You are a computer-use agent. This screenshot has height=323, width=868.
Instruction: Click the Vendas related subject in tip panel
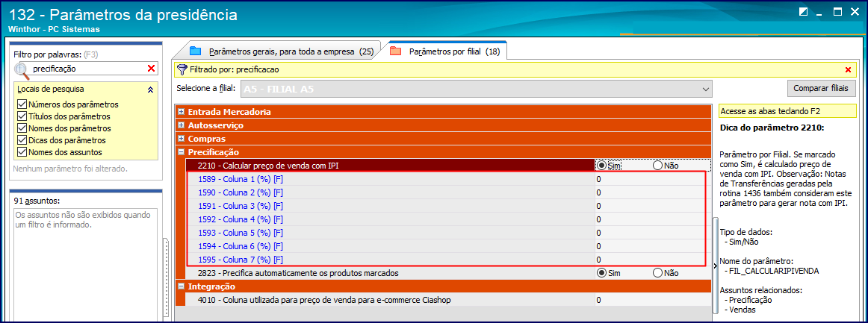pos(743,310)
